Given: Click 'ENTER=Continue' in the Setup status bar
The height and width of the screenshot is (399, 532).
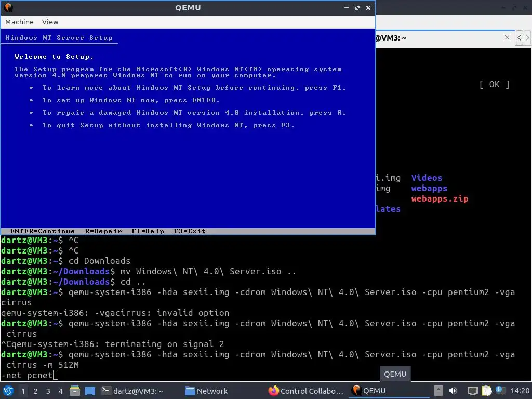Looking at the screenshot, I should (43, 231).
